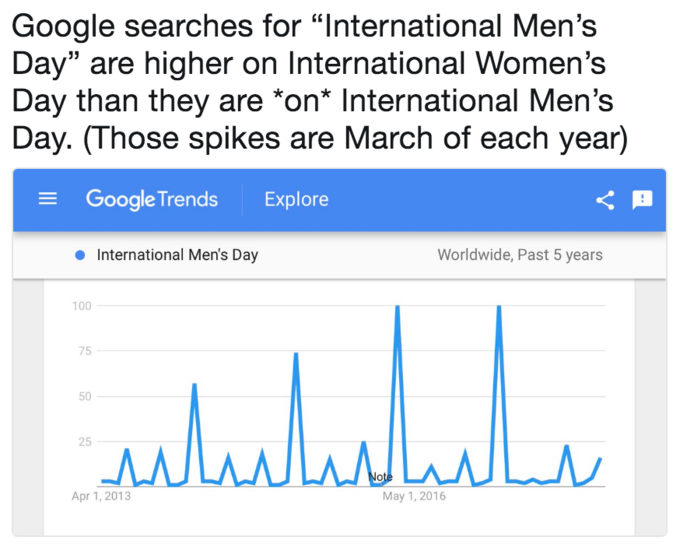Screen dimensions: 680x544
Task: Click the Worldwide, Past 5 years filter
Action: coord(520,255)
